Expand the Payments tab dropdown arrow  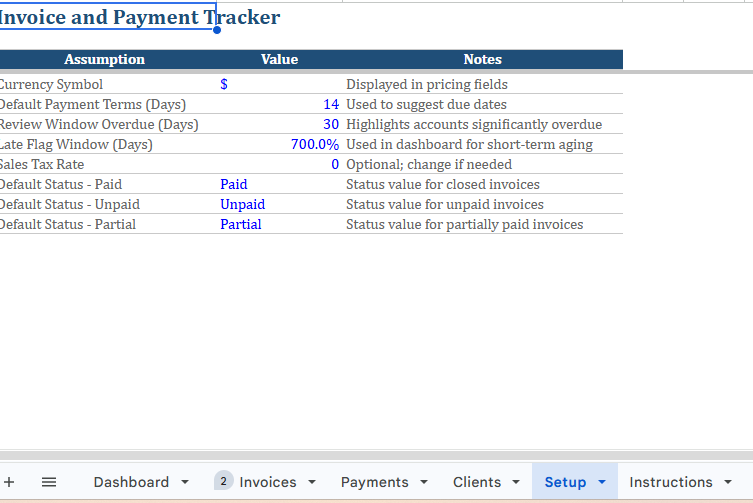(424, 482)
